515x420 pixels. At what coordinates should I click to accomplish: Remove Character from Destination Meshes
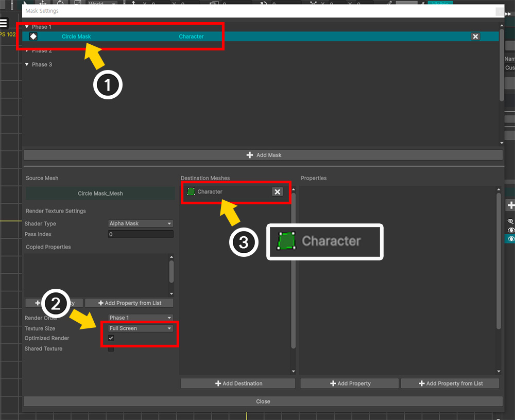(x=278, y=192)
